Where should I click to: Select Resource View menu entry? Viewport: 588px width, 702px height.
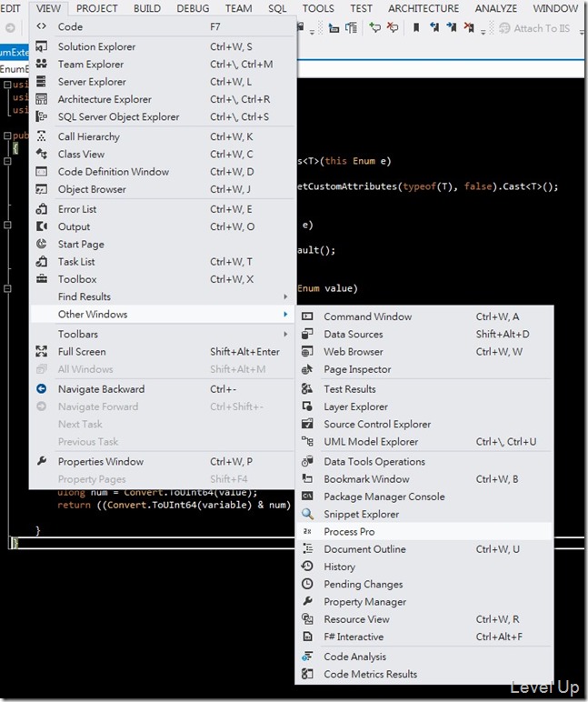(x=424, y=618)
